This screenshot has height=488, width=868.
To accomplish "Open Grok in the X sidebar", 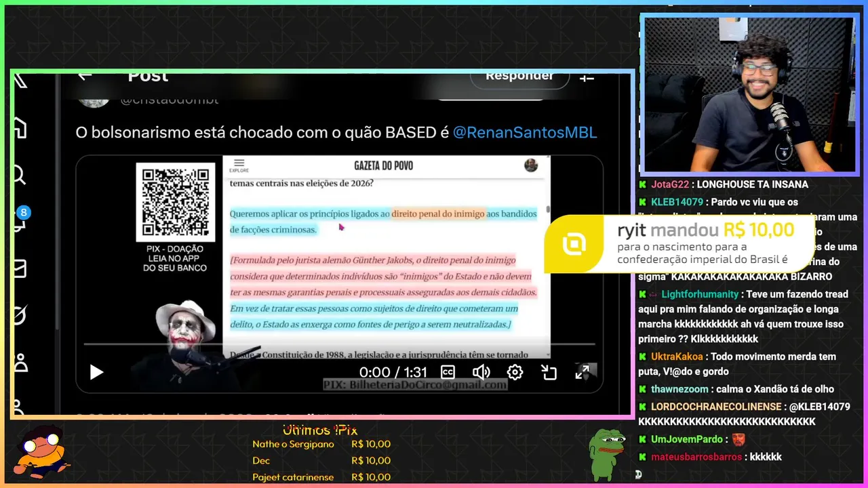I will [20, 315].
